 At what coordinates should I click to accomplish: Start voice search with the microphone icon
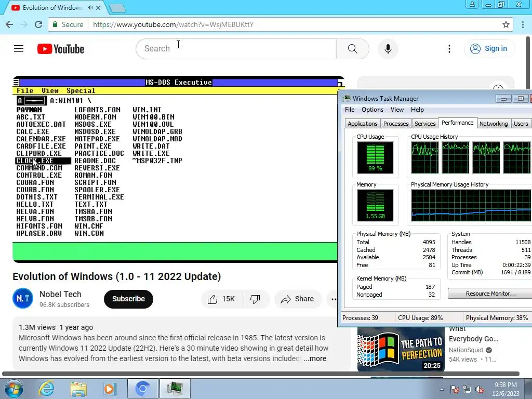pos(388,49)
